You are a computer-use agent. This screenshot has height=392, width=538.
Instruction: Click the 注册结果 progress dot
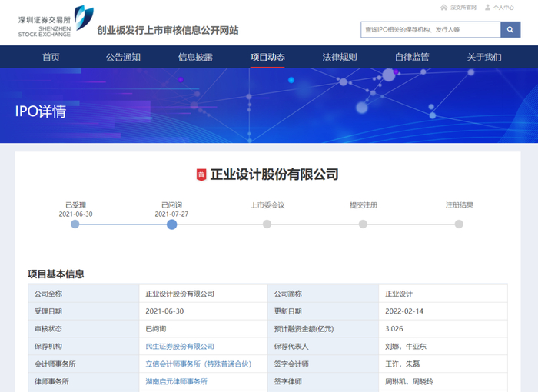[x=459, y=224]
